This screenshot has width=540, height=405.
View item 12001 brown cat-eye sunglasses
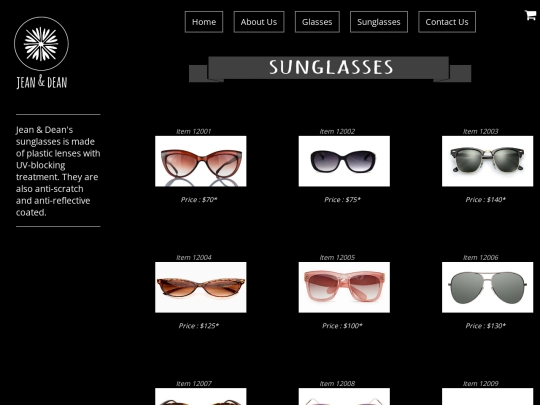tap(201, 161)
